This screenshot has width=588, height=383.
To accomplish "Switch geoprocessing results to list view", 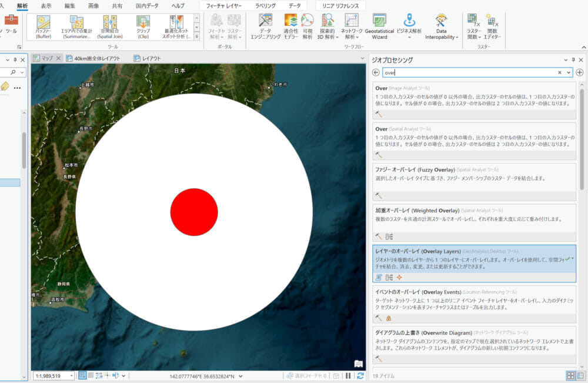I will click(580, 375).
